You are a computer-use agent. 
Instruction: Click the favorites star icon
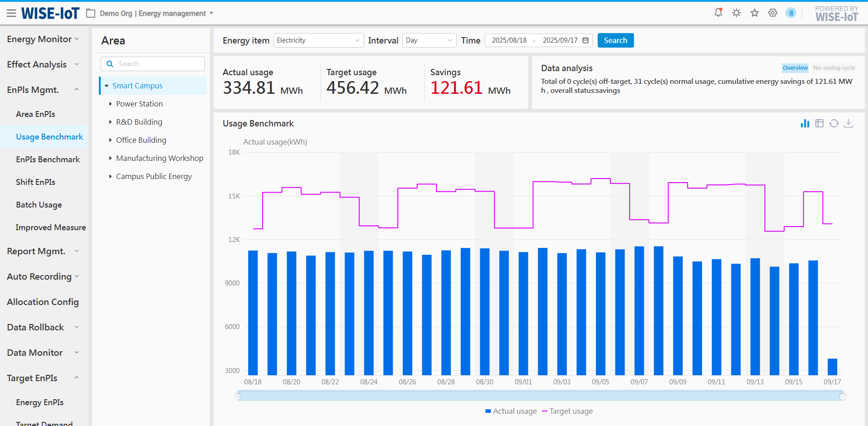tap(755, 13)
